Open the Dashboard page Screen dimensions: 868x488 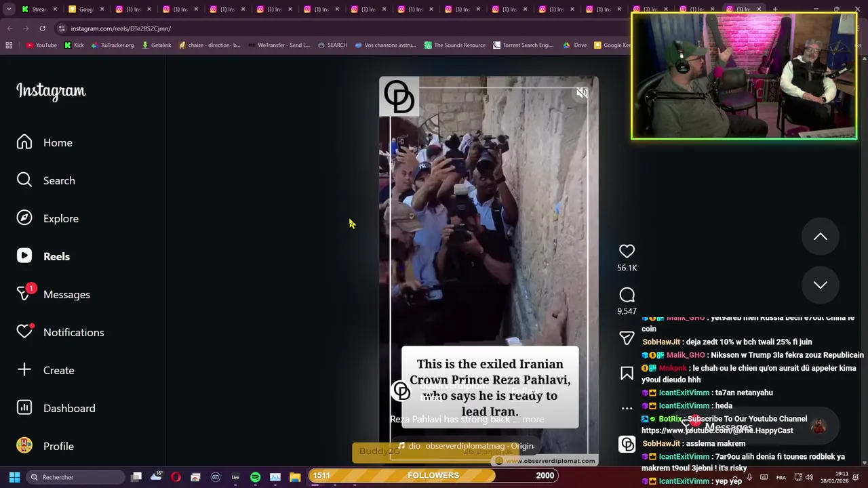click(x=69, y=408)
